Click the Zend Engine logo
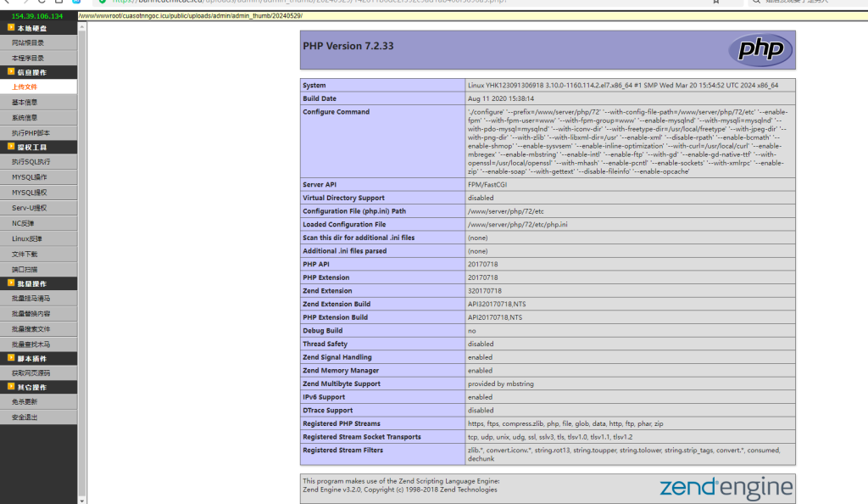The width and height of the screenshot is (868, 504). tap(726, 488)
